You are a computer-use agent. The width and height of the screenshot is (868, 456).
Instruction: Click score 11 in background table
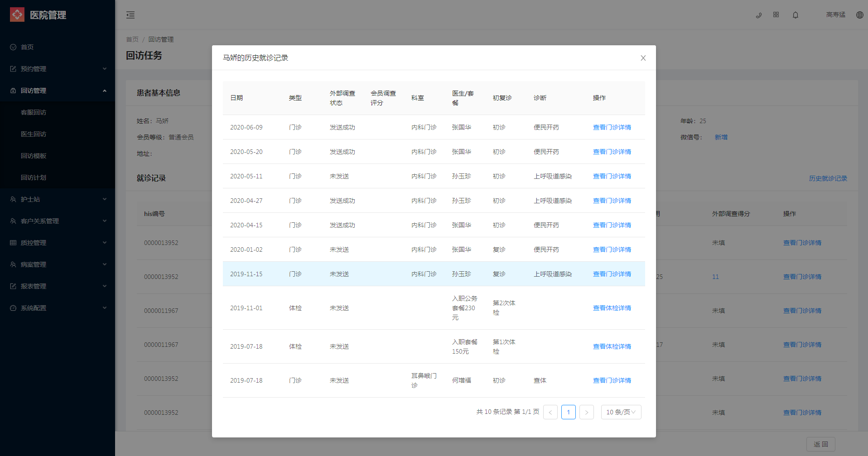(715, 277)
